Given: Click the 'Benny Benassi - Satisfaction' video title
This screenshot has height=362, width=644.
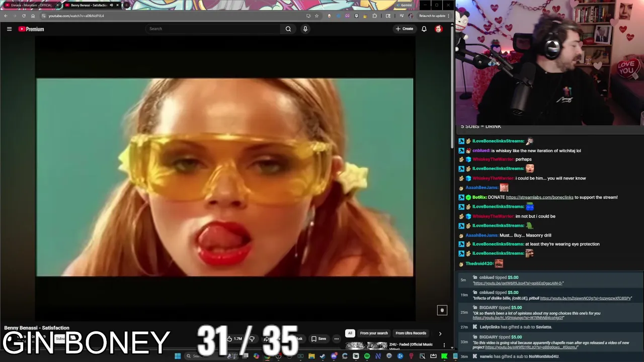Looking at the screenshot, I should tap(37, 328).
